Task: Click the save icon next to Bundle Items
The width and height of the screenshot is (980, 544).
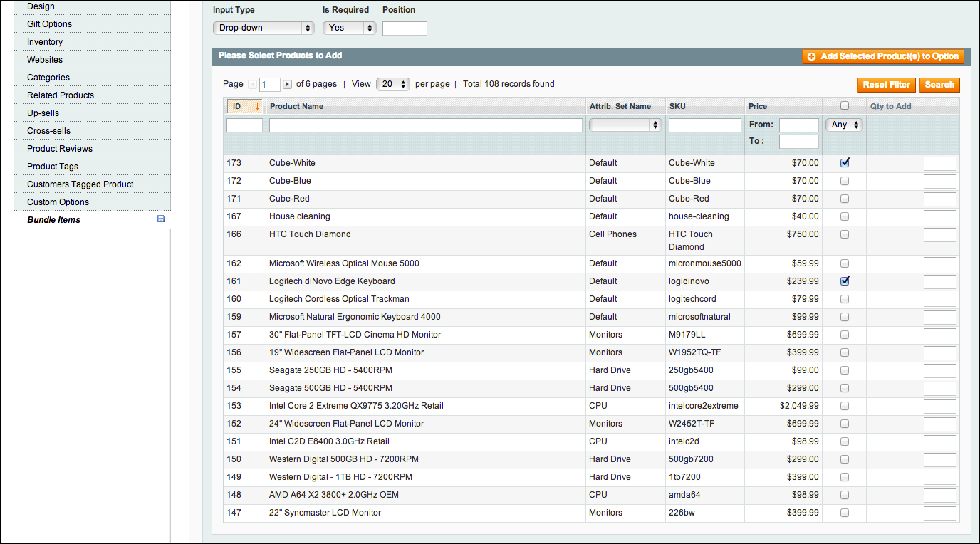Action: click(160, 219)
